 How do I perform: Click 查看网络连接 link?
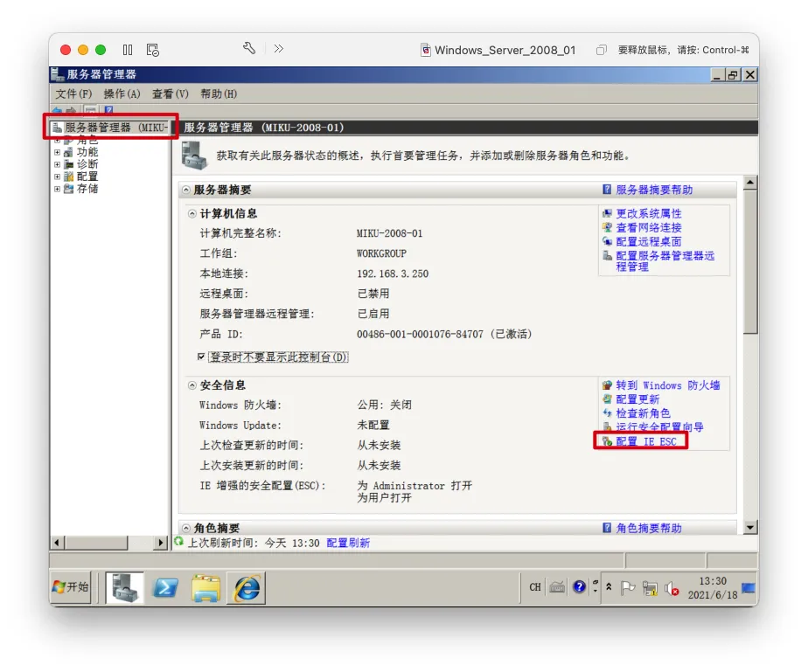click(x=649, y=227)
